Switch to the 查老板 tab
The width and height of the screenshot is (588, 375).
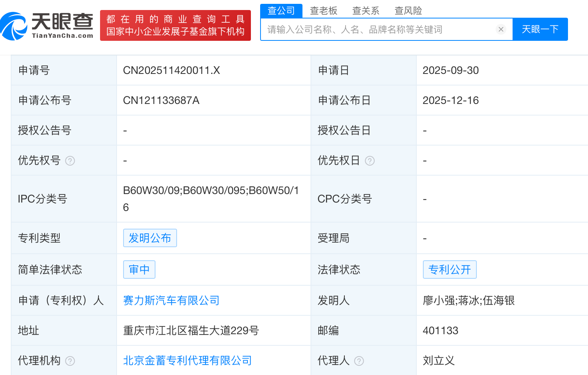point(324,11)
